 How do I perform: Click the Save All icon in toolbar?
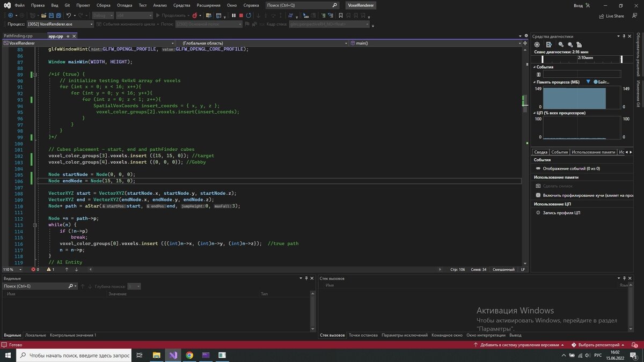(57, 16)
